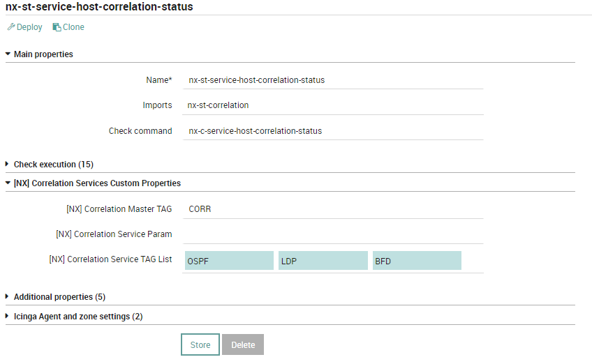Open the Deploy link
Screen dimensions: 592x364
[x=25, y=27]
